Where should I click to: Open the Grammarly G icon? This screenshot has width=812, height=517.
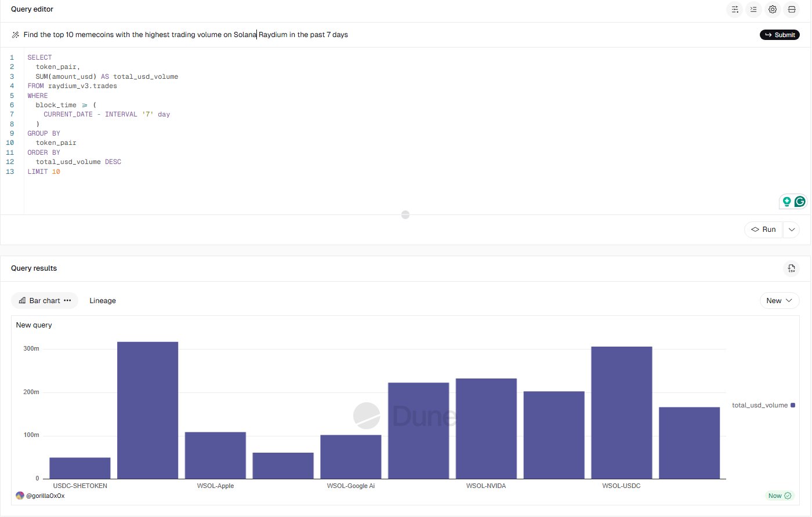point(800,202)
